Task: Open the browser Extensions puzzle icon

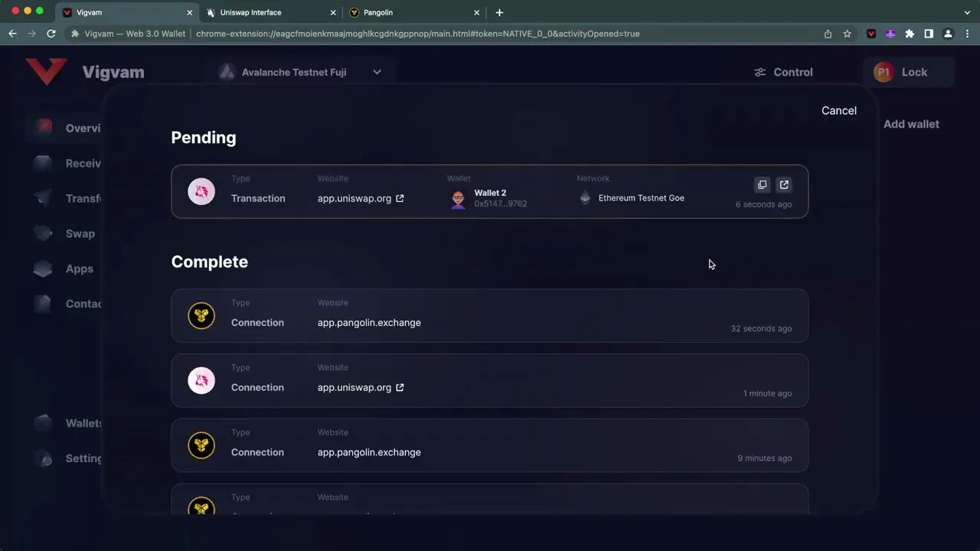Action: (910, 34)
